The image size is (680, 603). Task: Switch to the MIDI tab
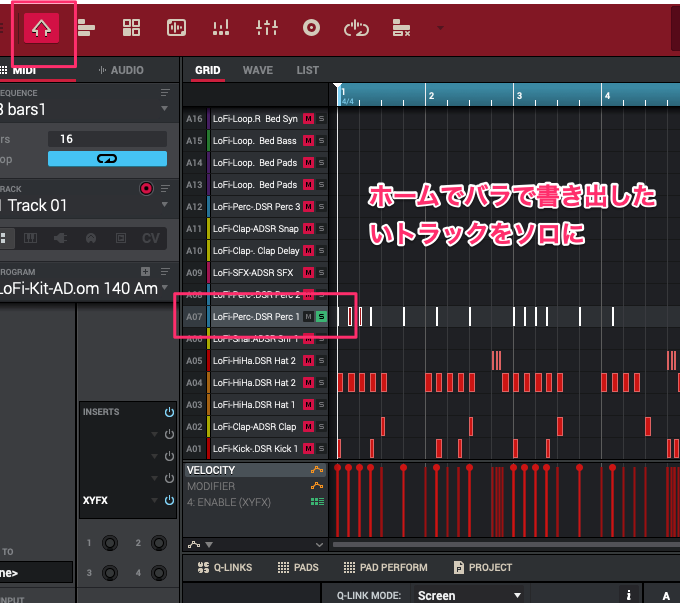tap(24, 70)
